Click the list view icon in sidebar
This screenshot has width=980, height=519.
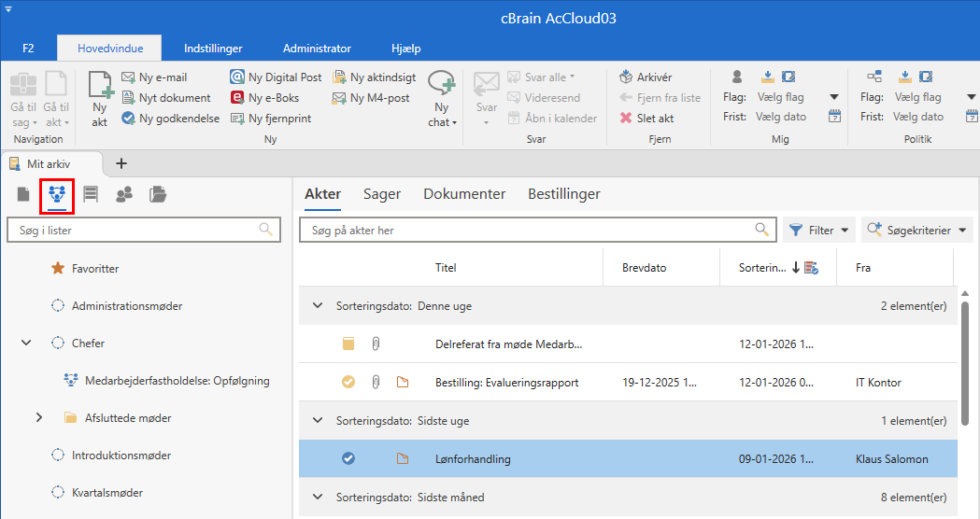91,195
